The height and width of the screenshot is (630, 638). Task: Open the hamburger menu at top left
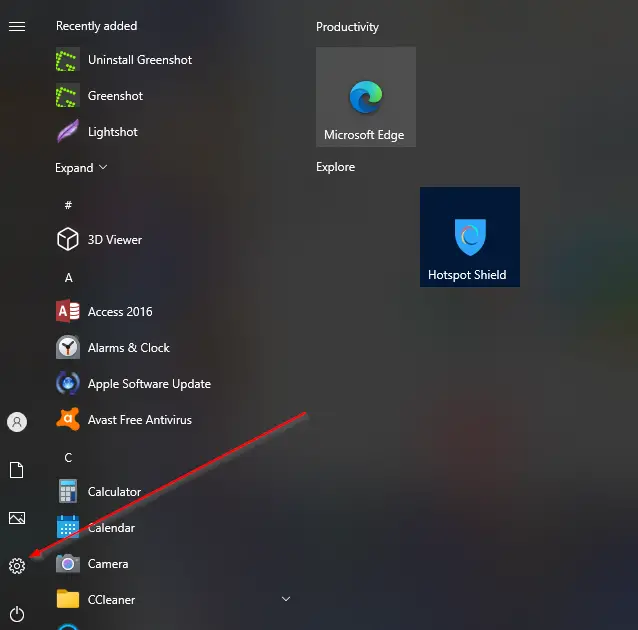(17, 26)
